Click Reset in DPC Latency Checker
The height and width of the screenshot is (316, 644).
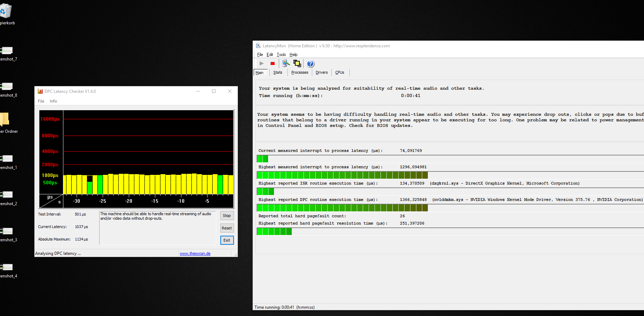click(227, 228)
